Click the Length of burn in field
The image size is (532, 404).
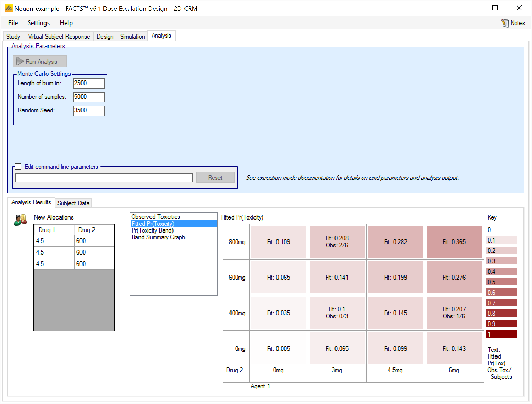(89, 83)
